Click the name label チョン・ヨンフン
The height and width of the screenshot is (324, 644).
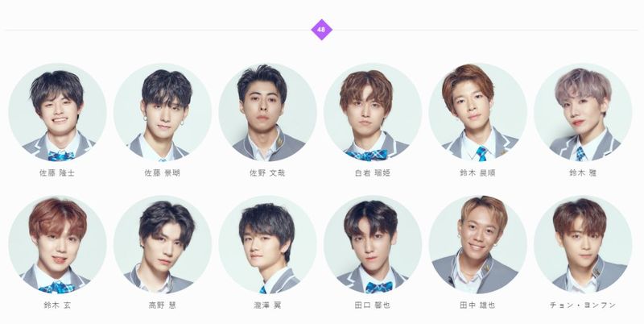coord(583,305)
